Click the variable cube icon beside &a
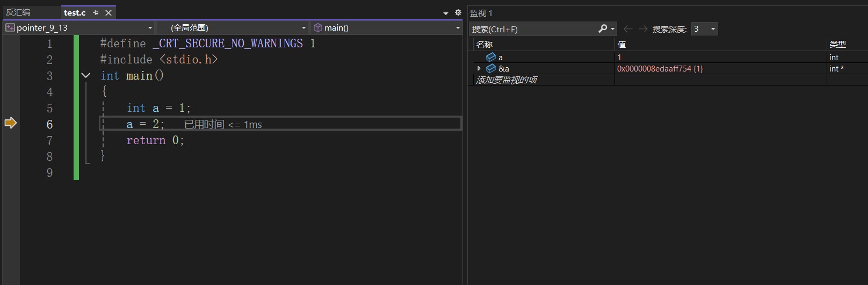The height and width of the screenshot is (285, 868). [491, 68]
